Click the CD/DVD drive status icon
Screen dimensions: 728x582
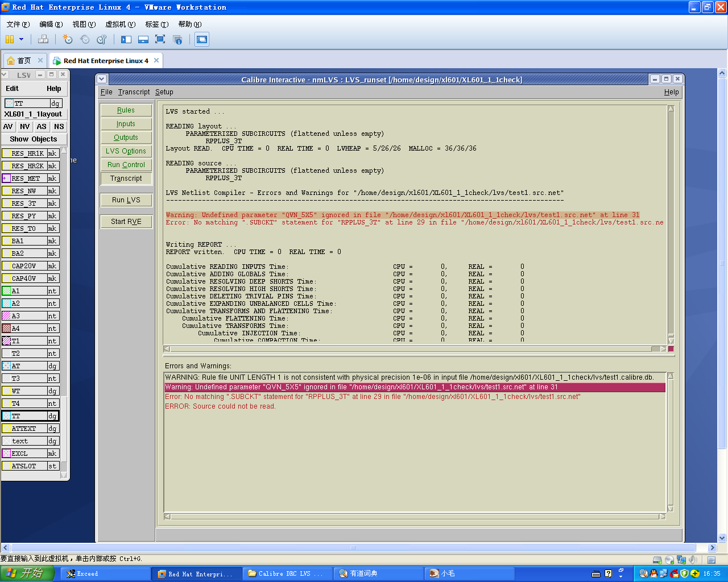(x=669, y=560)
